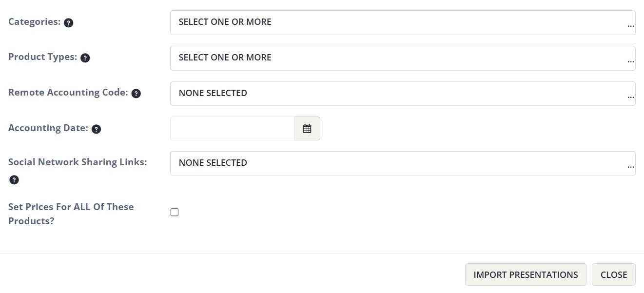Open the Social Network Sharing Links help icon
The image size is (644, 293).
(x=14, y=180)
